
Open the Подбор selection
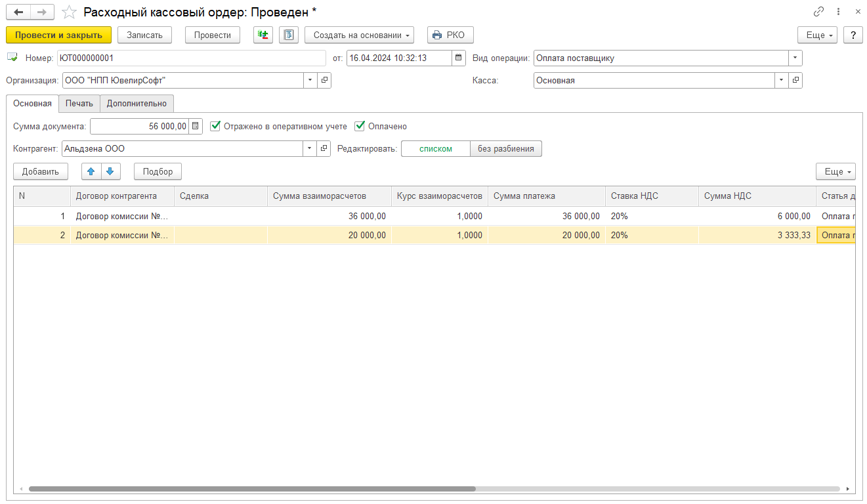[x=158, y=171]
